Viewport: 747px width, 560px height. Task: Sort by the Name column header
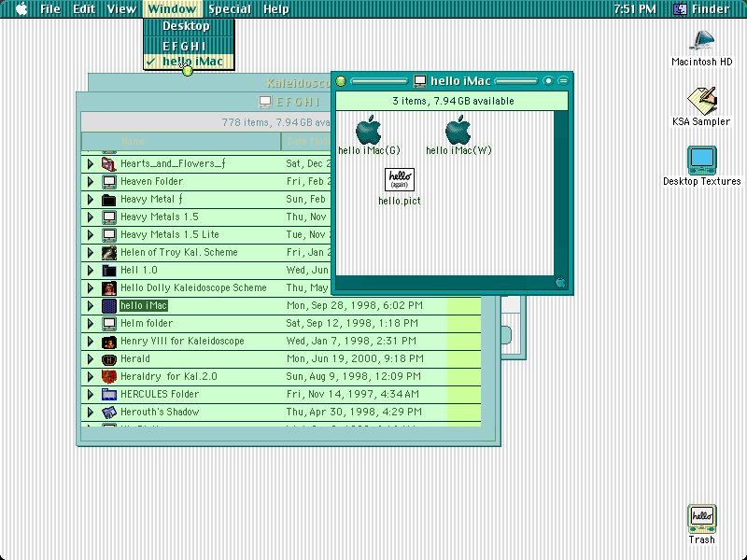(181, 142)
